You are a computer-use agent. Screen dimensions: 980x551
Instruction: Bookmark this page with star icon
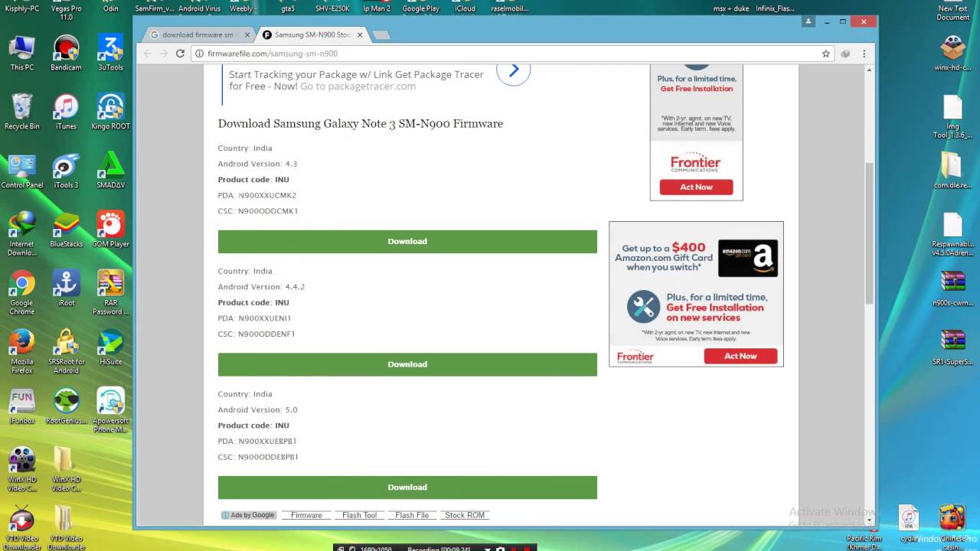point(825,54)
